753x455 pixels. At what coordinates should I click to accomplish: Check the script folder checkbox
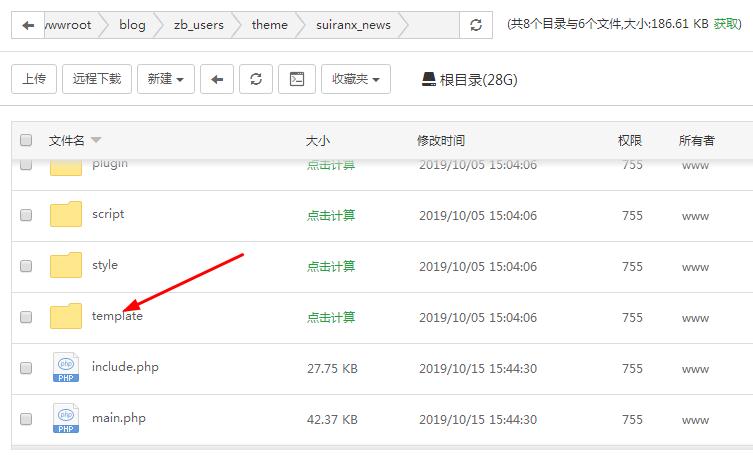pos(26,215)
